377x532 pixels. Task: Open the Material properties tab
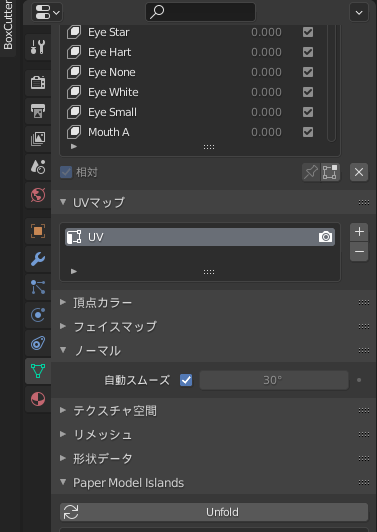pyautogui.click(x=38, y=399)
